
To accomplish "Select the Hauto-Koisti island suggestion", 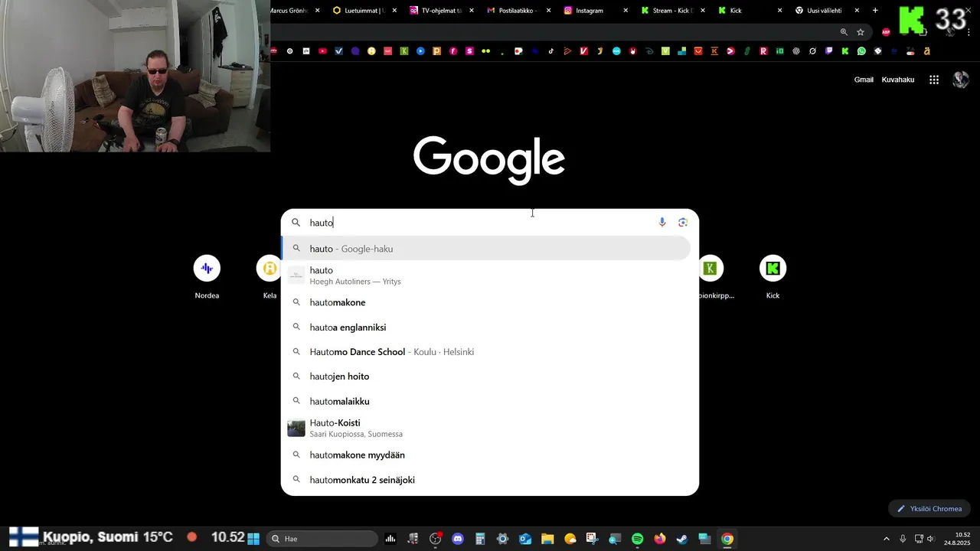I will (x=486, y=428).
